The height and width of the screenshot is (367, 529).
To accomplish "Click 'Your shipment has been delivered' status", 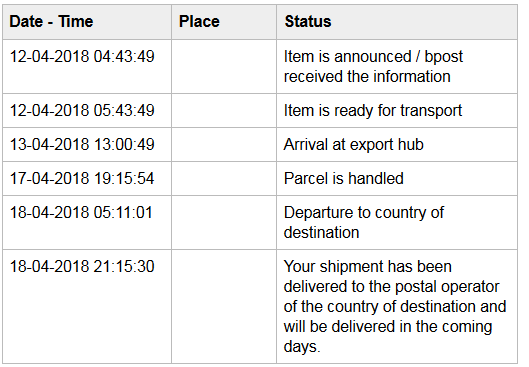I will tap(395, 307).
